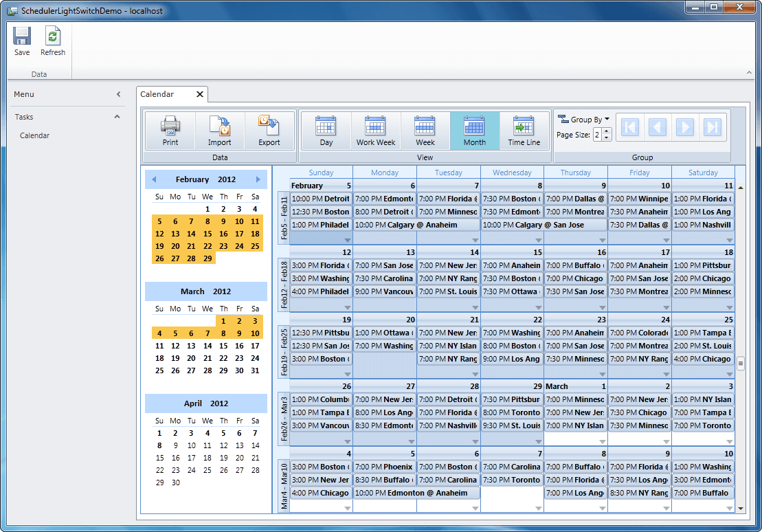Image resolution: width=762 pixels, height=532 pixels.
Task: Select the Month view button
Action: click(x=475, y=131)
